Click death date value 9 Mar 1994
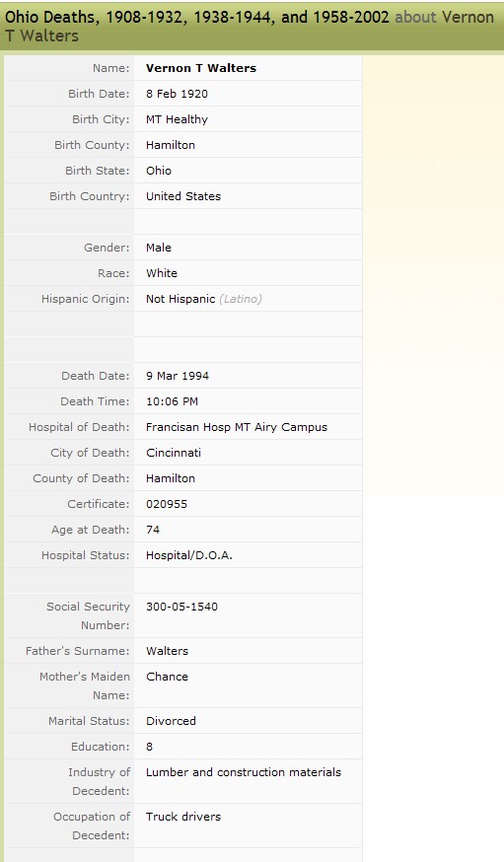Viewport: 504px width, 862px height. 178,376
